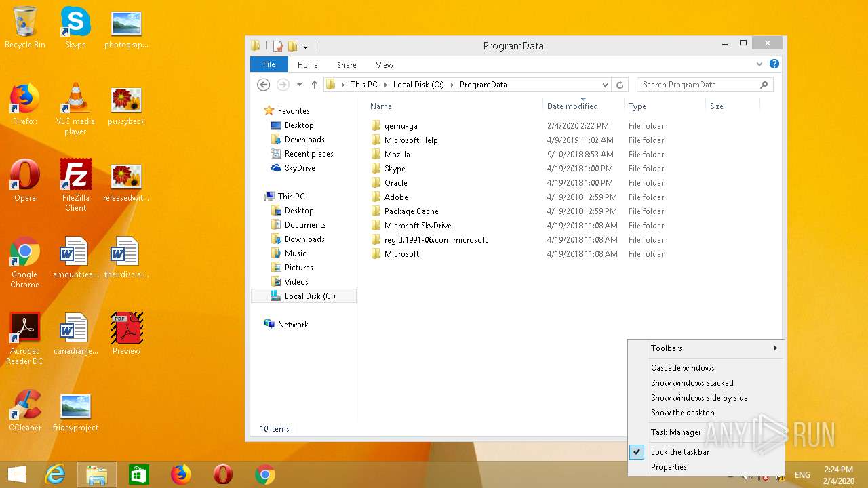Open Internet Explorer from the taskbar
Image resolution: width=868 pixels, height=488 pixels.
click(55, 474)
